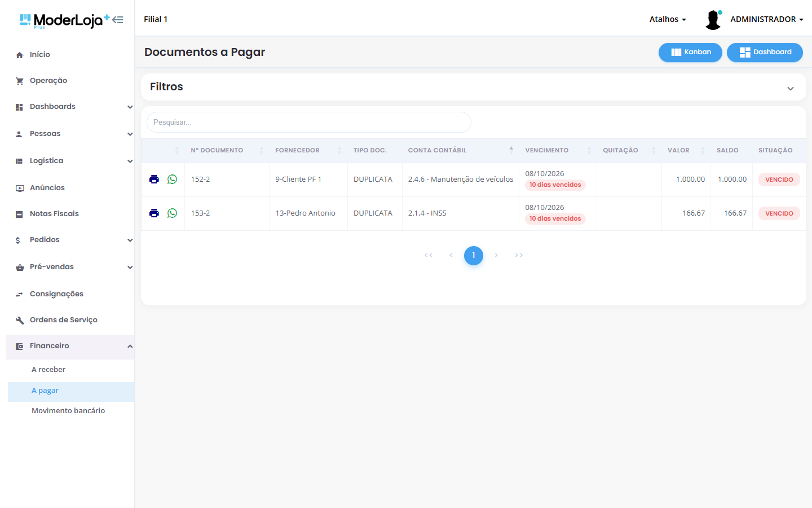Image resolution: width=812 pixels, height=508 pixels.
Task: Open Anúncios in sidebar
Action: click(x=47, y=188)
